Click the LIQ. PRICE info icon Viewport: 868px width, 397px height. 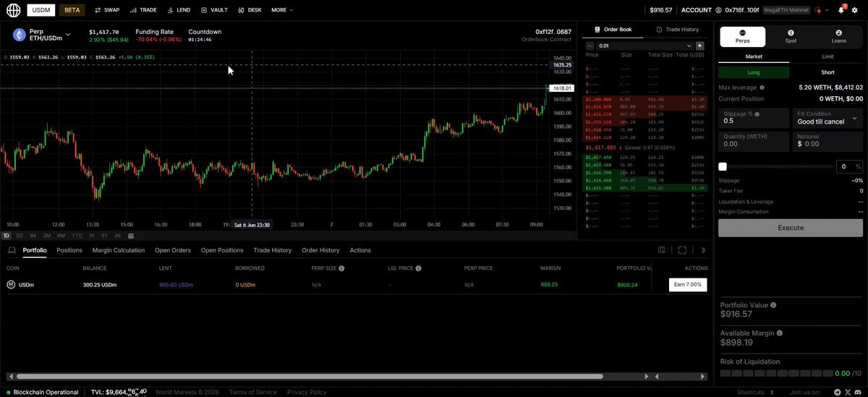(418, 268)
